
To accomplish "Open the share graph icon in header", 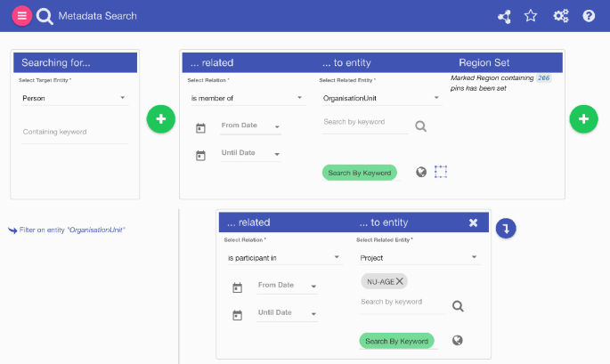I will 504,16.
